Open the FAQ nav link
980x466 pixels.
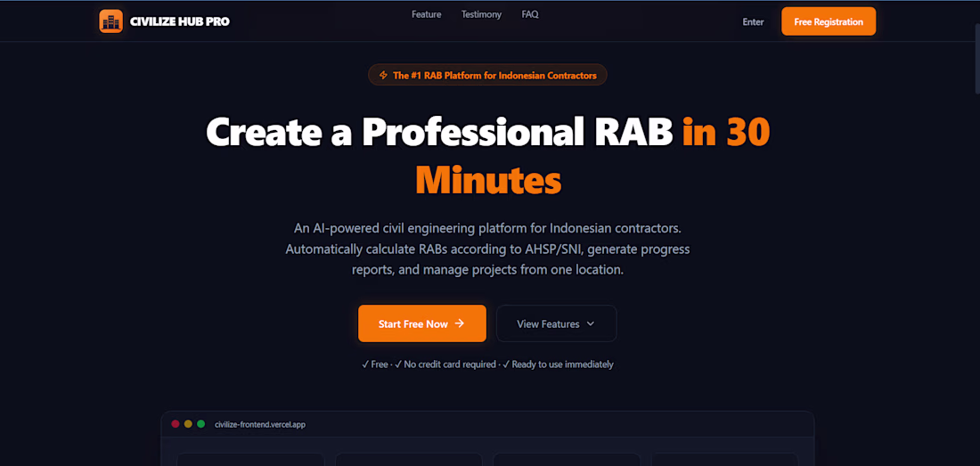(530, 14)
